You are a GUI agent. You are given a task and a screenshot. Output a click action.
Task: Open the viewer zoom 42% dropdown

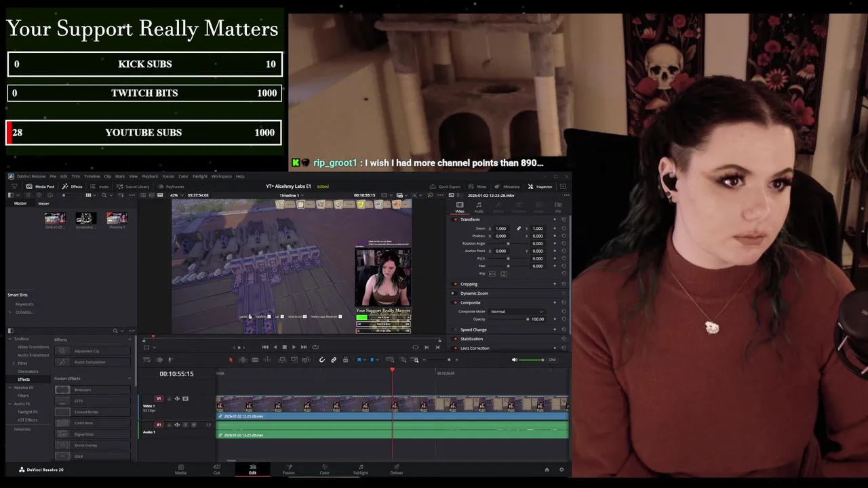coord(176,195)
